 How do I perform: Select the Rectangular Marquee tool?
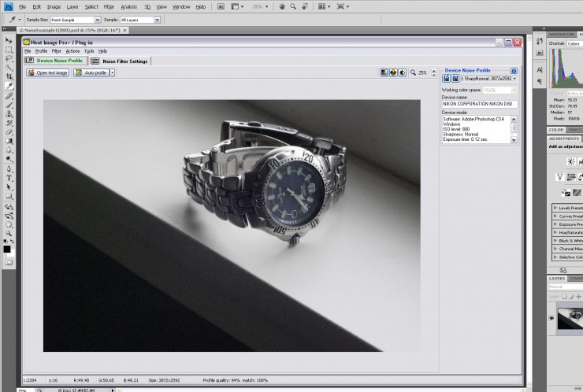point(9,50)
